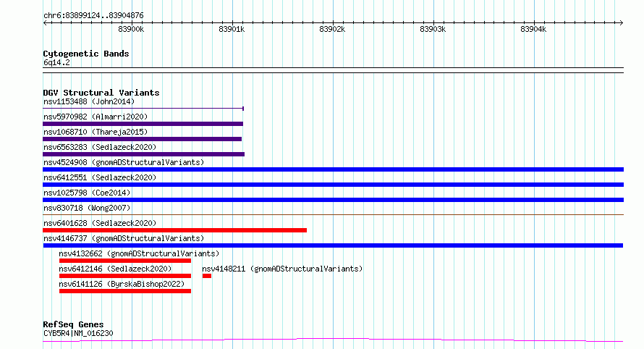Click the nsv1025798 blue variant bar
The width and height of the screenshot is (644, 349).
[333, 200]
